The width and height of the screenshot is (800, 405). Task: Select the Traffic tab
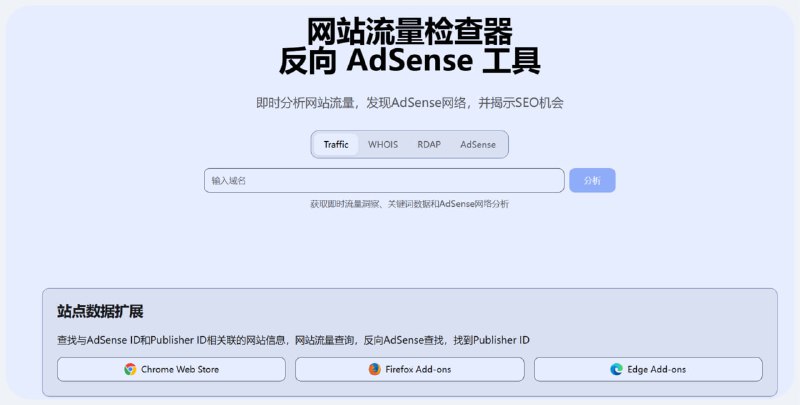pos(336,144)
